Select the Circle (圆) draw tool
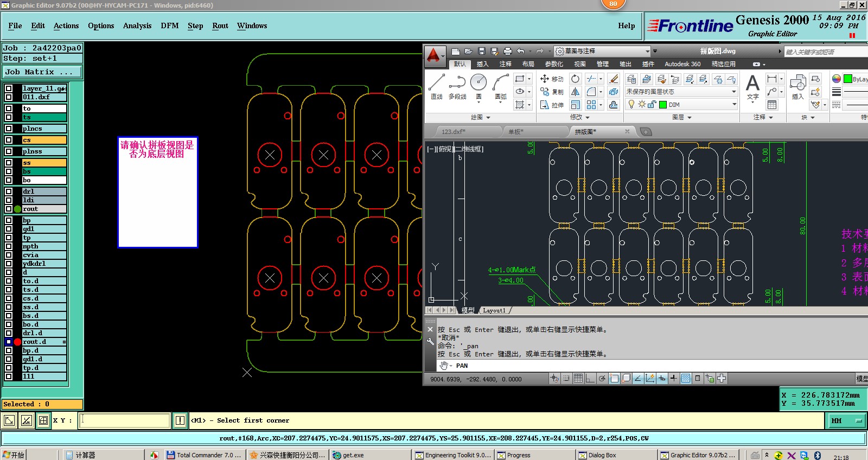This screenshot has height=460, width=868. coord(478,83)
